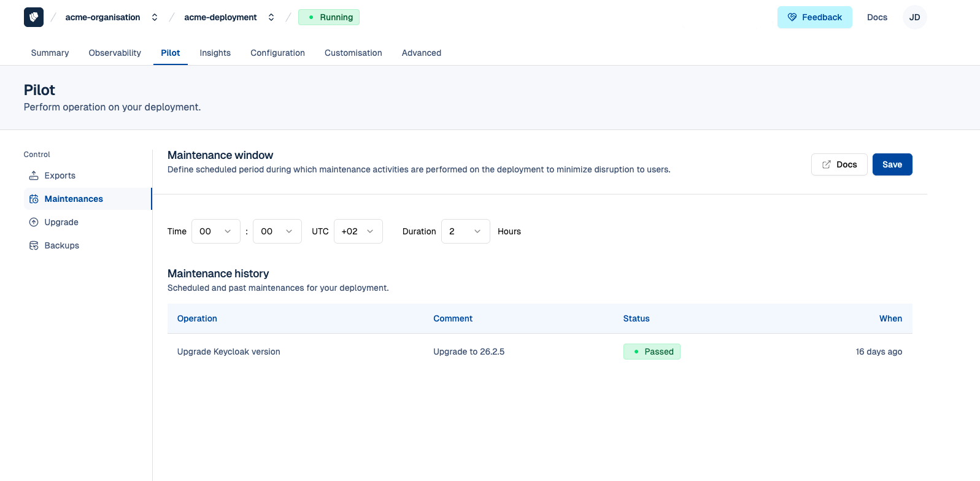Image resolution: width=980 pixels, height=481 pixels.
Task: Select the Pilot tab
Action: pos(171,53)
